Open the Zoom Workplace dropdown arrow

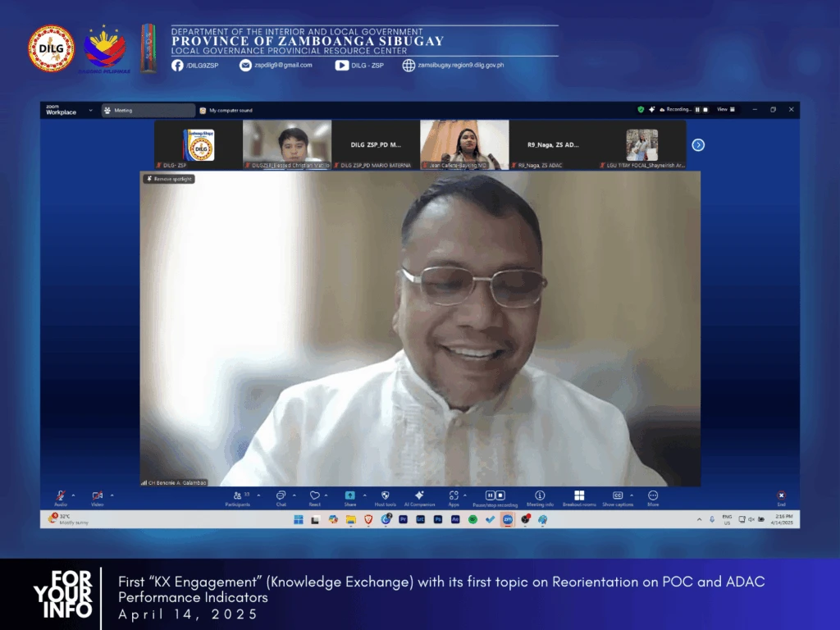coord(90,111)
